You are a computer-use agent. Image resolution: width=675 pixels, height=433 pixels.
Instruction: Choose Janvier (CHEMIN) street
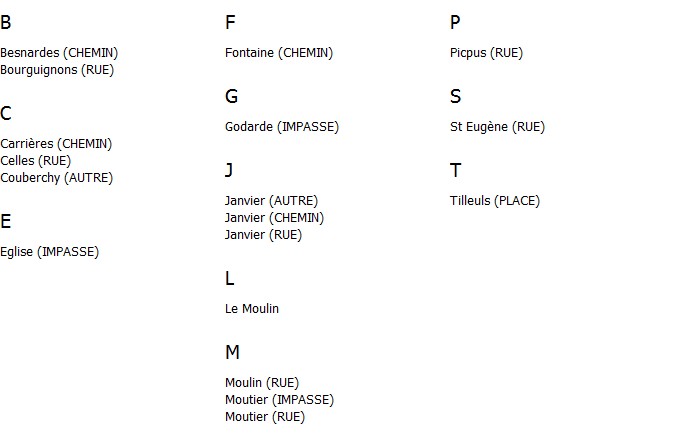point(274,218)
